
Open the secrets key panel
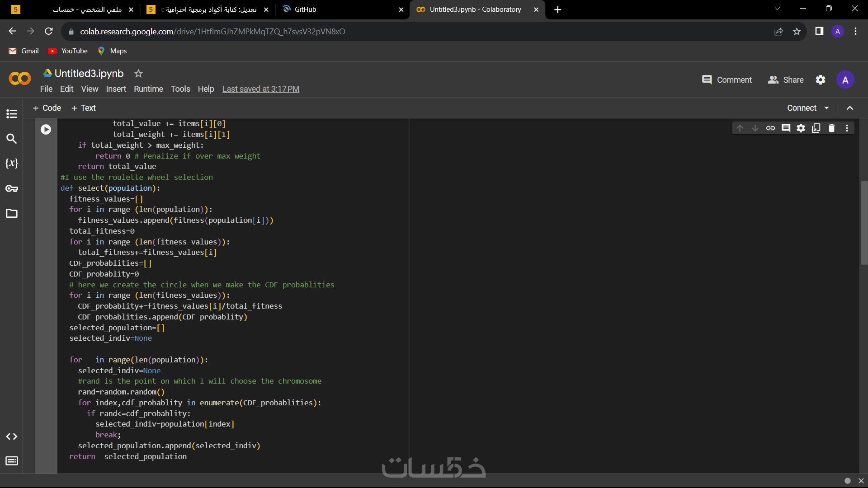(12, 188)
